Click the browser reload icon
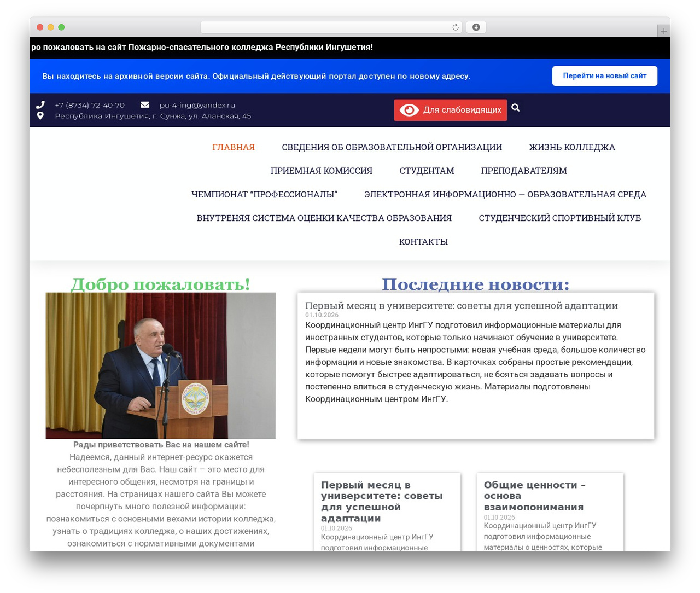 (x=455, y=27)
